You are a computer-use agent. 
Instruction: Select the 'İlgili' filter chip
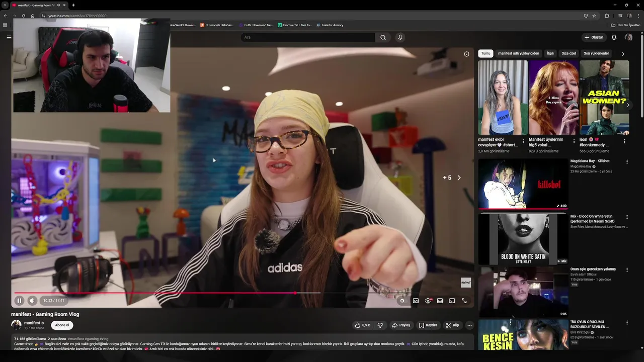pyautogui.click(x=550, y=53)
